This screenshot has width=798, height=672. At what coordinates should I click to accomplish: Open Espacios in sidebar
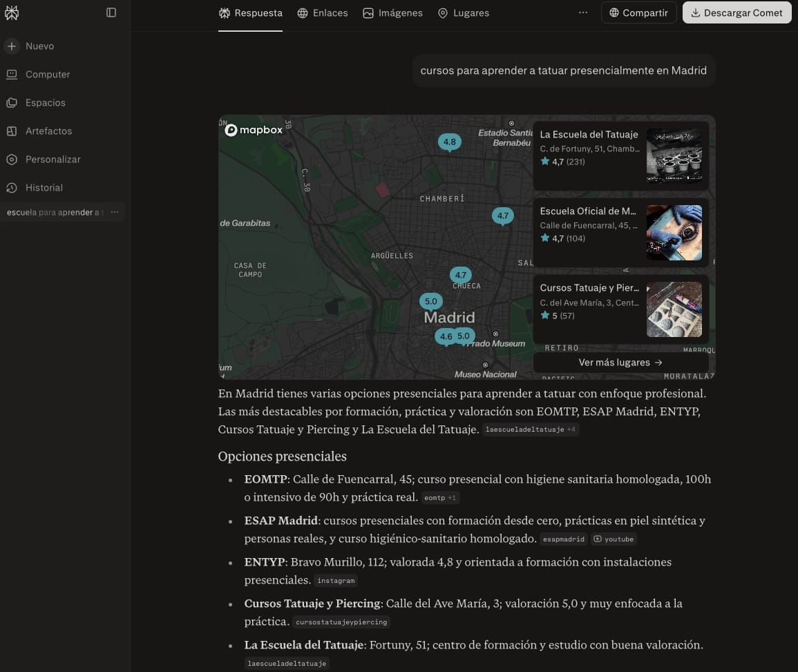pos(36,103)
